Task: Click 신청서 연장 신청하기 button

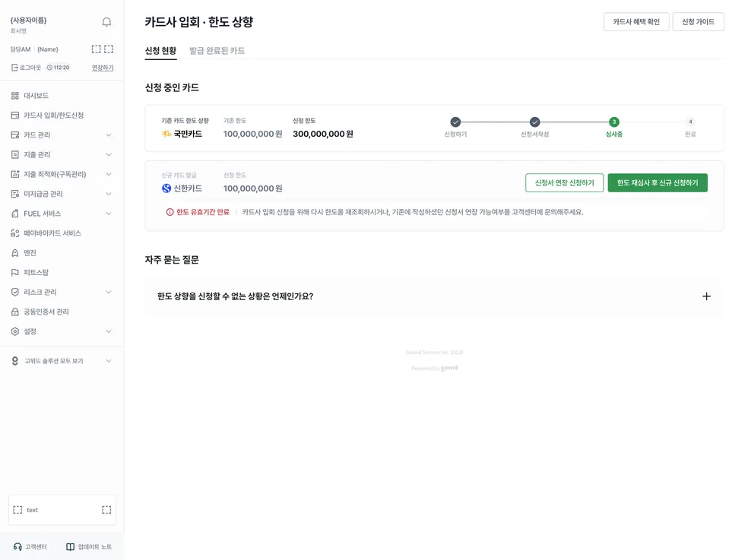Action: tap(564, 183)
